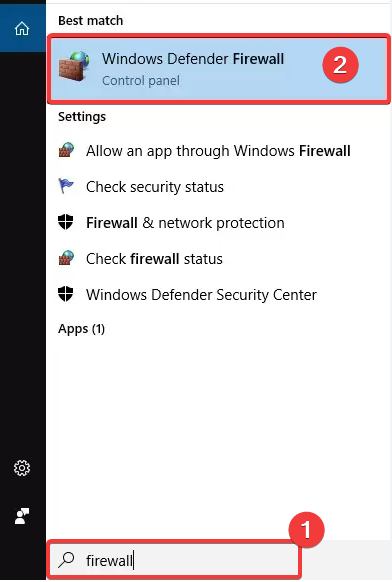Click the icon beside Allow an app
This screenshot has width=392, height=582.
(x=66, y=150)
